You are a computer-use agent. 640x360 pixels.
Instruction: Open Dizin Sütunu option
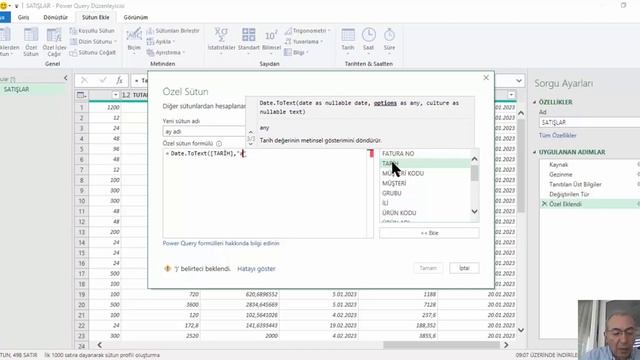coord(93,42)
